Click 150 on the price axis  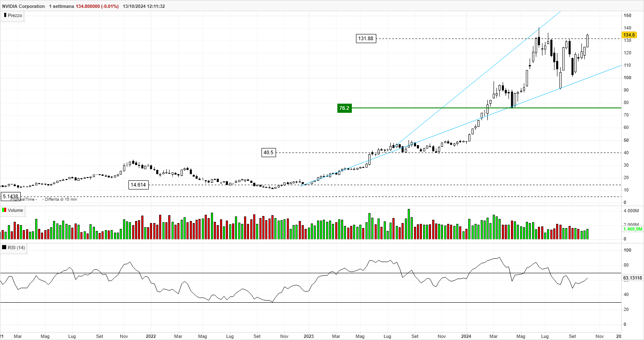(627, 15)
